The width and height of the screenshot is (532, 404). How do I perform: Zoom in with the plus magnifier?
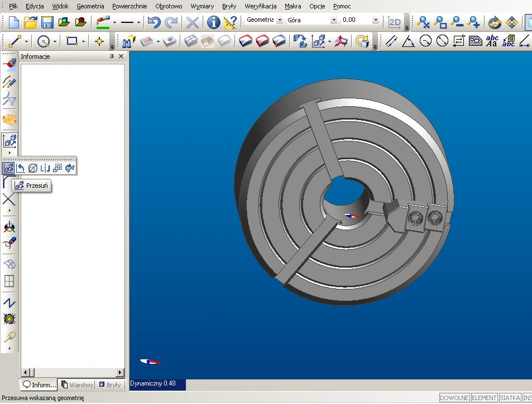473,22
